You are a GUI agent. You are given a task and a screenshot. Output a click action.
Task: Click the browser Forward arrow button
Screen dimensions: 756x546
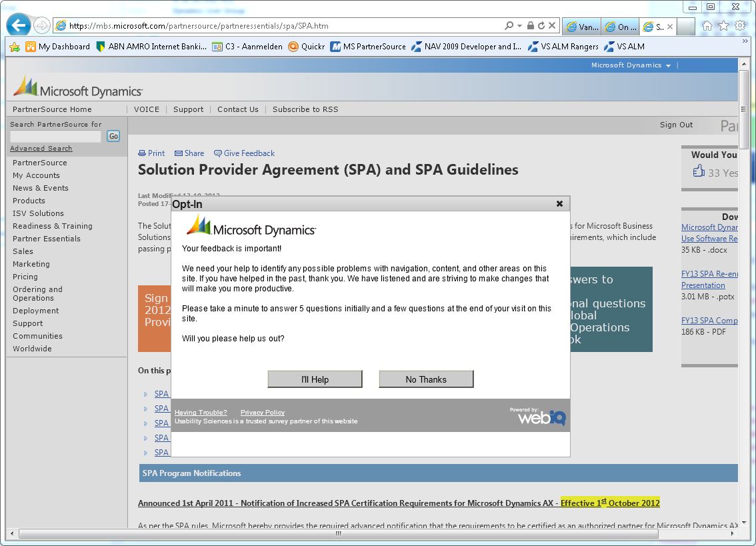point(42,25)
